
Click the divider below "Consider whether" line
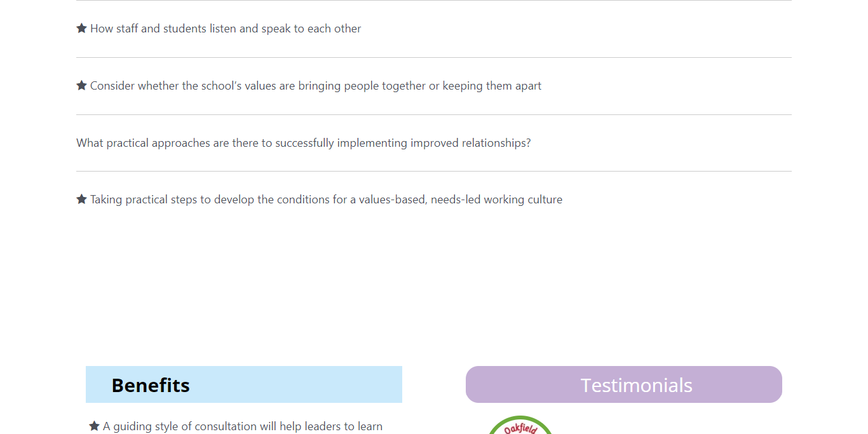click(434, 115)
